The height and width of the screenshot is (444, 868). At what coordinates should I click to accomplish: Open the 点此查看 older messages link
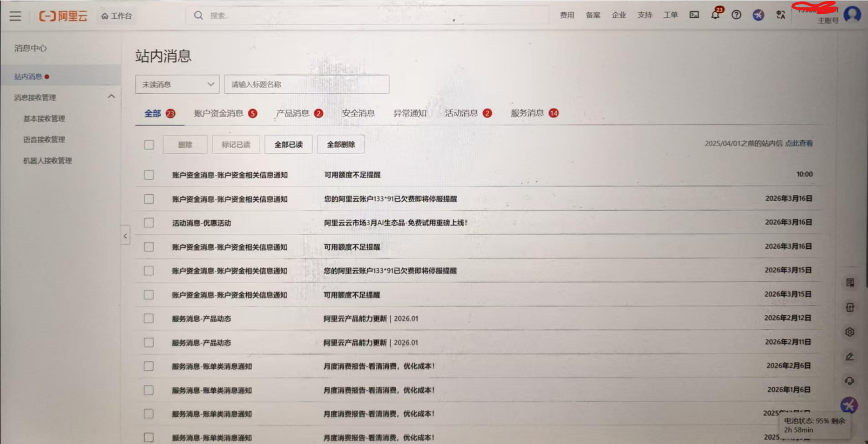click(x=799, y=143)
